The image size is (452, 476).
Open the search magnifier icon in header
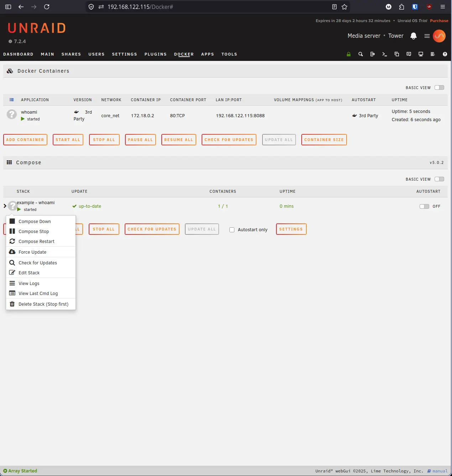360,54
